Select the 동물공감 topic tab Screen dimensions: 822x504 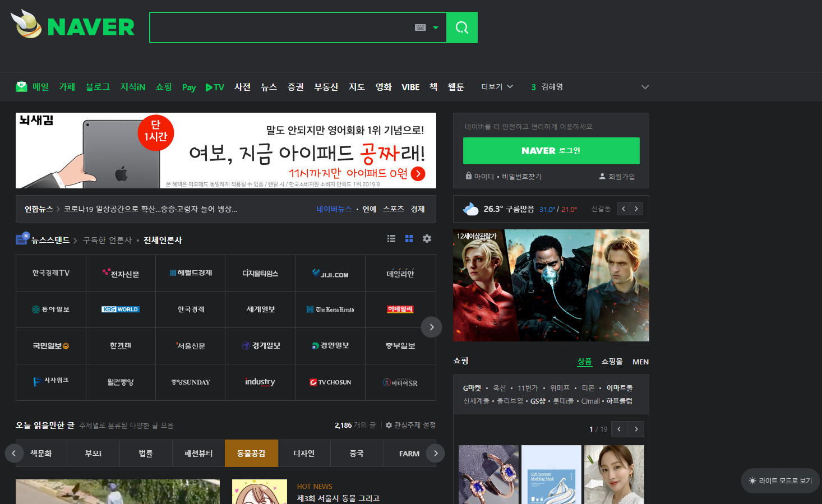(251, 453)
